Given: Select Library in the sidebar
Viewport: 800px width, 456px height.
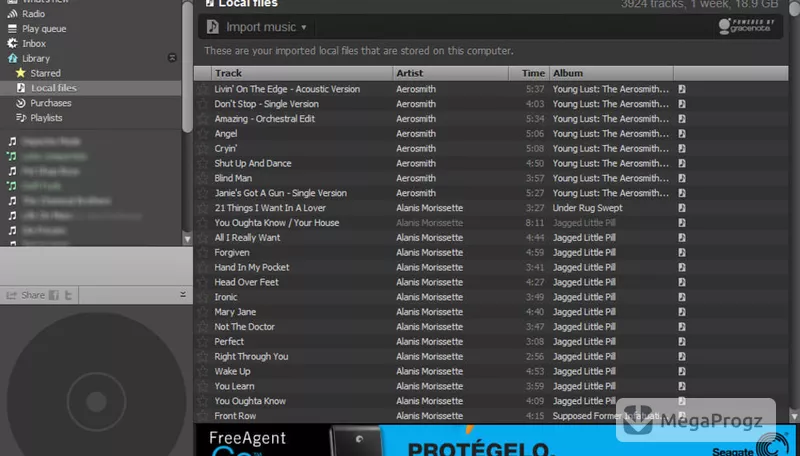Looking at the screenshot, I should (x=36, y=58).
